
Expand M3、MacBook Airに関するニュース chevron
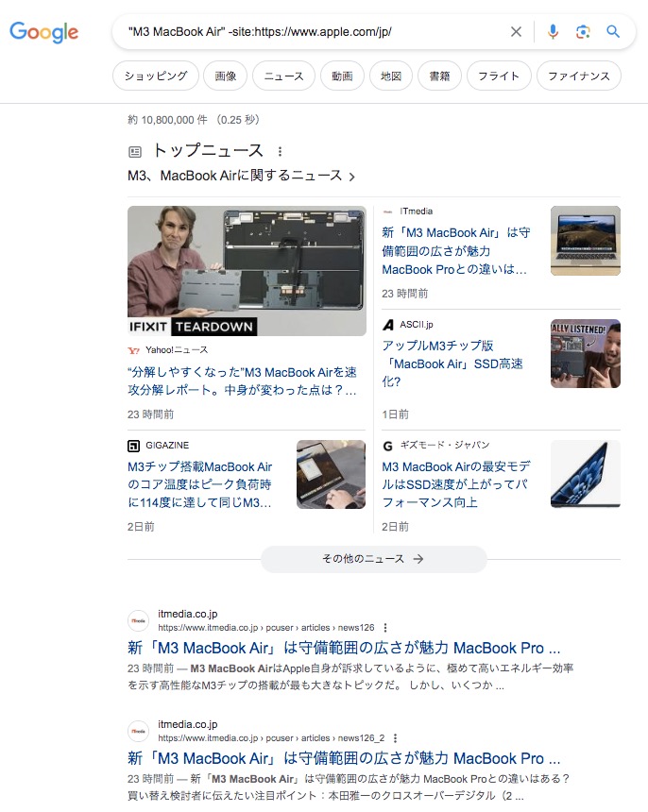pyautogui.click(x=352, y=177)
